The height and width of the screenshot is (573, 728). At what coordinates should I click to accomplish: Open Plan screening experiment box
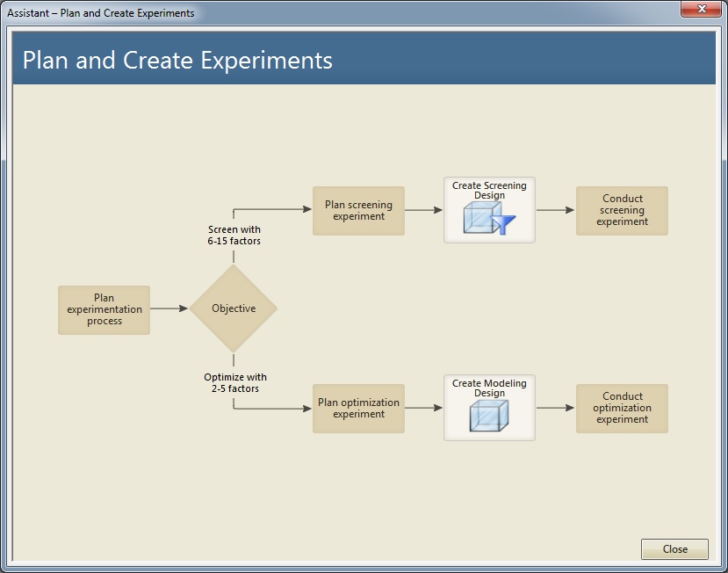click(x=358, y=211)
